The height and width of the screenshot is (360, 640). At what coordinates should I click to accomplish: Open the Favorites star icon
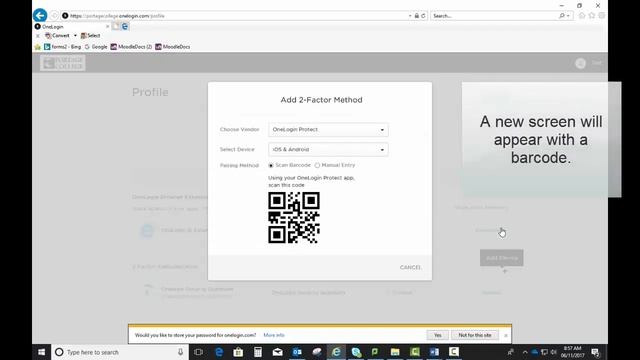pyautogui.click(x=592, y=16)
